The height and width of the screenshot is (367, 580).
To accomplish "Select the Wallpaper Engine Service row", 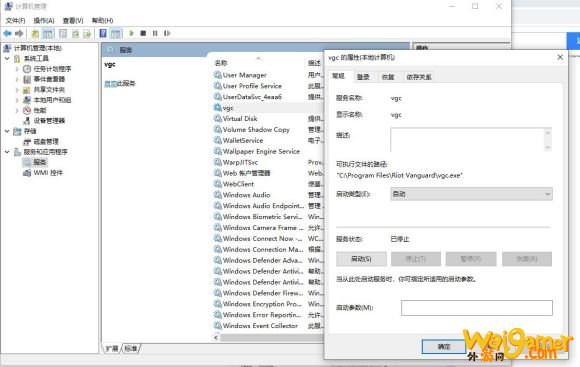I will tap(268, 151).
